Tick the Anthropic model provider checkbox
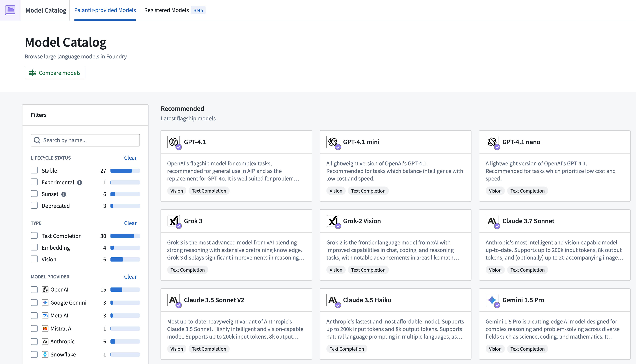The height and width of the screenshot is (364, 636). click(34, 341)
